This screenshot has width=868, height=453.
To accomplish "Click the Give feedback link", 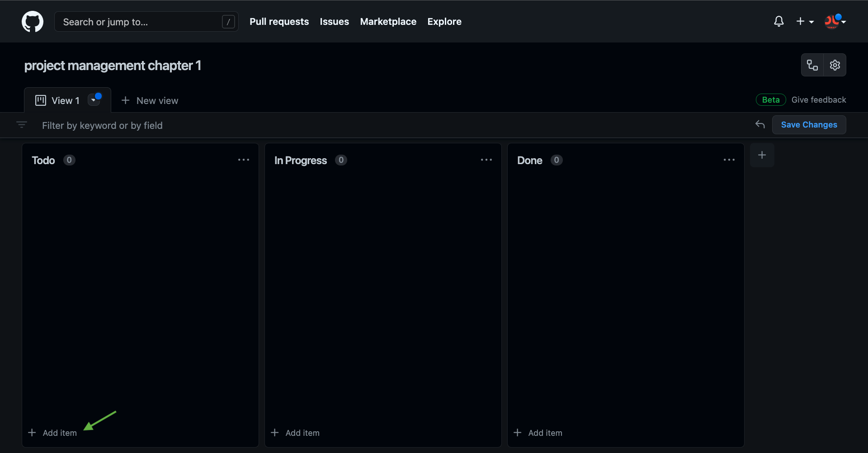I will click(x=818, y=100).
